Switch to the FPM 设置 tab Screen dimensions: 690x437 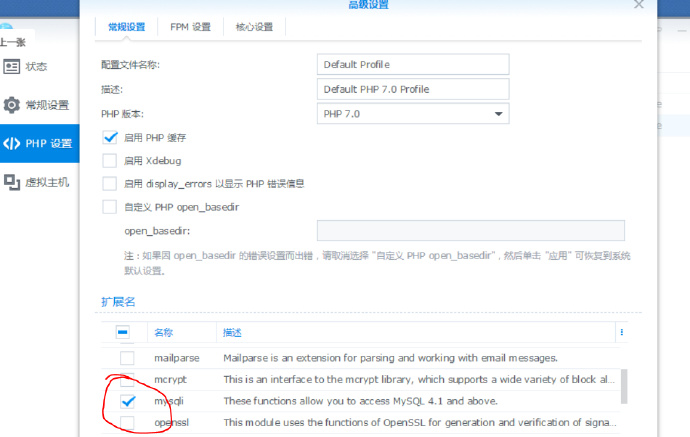(x=190, y=27)
